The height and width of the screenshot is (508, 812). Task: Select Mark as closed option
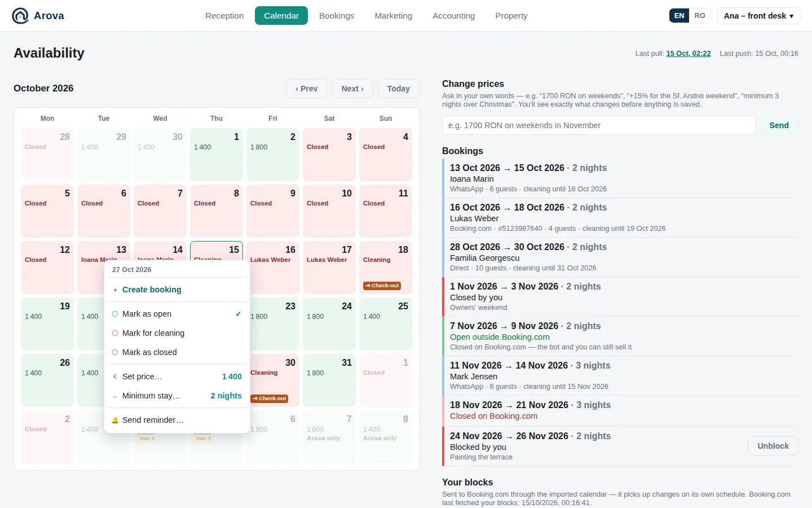pyautogui.click(x=177, y=352)
